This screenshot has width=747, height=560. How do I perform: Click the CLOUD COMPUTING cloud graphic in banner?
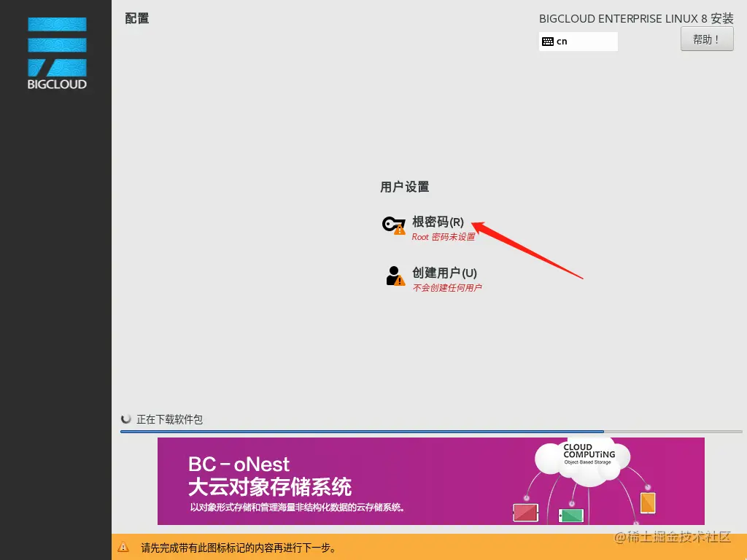[583, 461]
